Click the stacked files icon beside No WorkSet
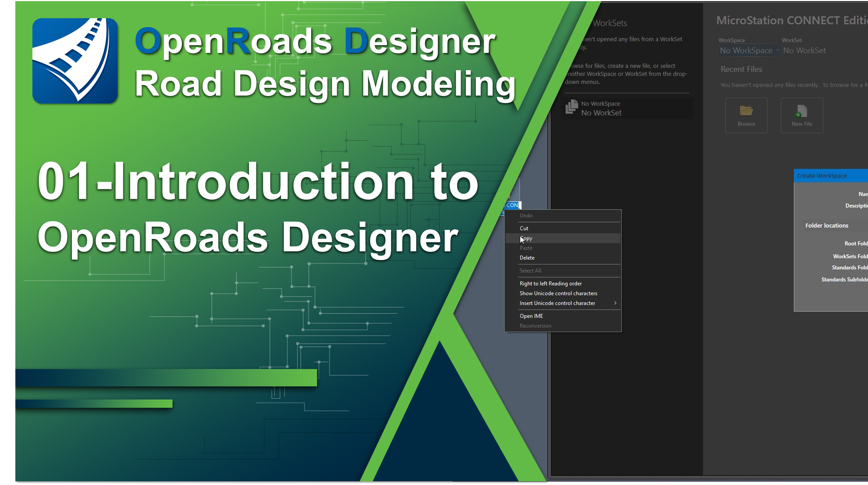This screenshot has height=485, width=868. 572,107
